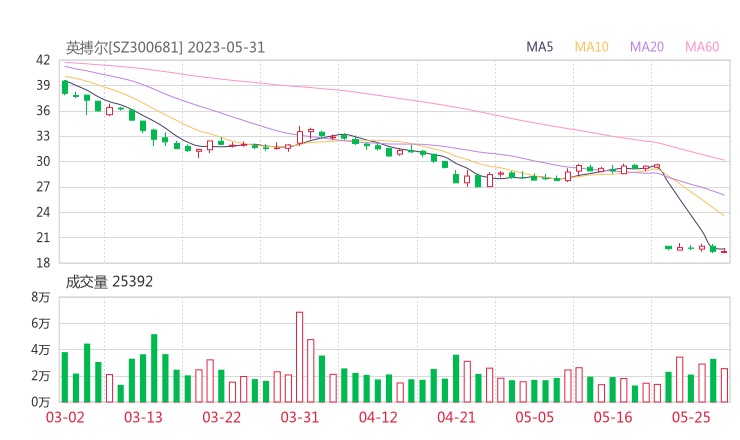Click the MA5 legend label

click(x=539, y=47)
